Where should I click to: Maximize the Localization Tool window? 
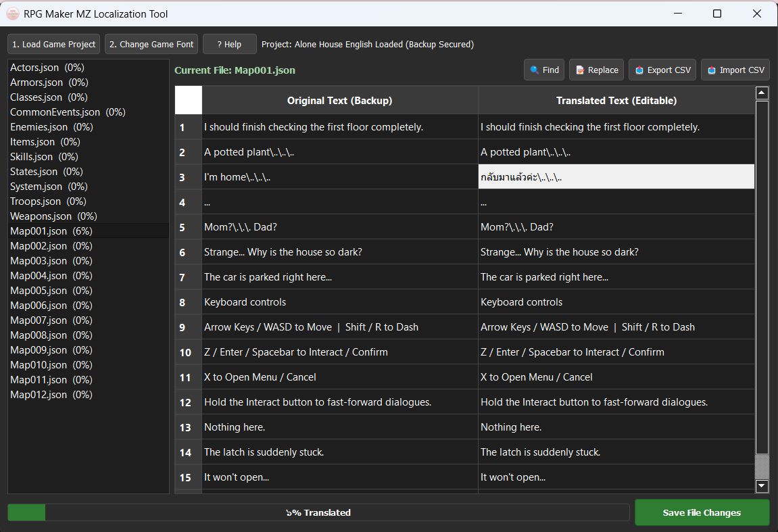[717, 14]
